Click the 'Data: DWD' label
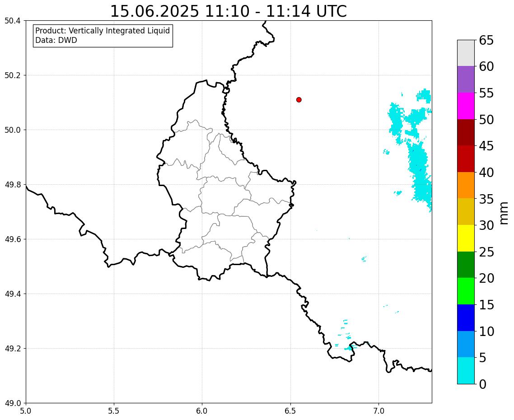The image size is (514, 420). tap(56, 41)
